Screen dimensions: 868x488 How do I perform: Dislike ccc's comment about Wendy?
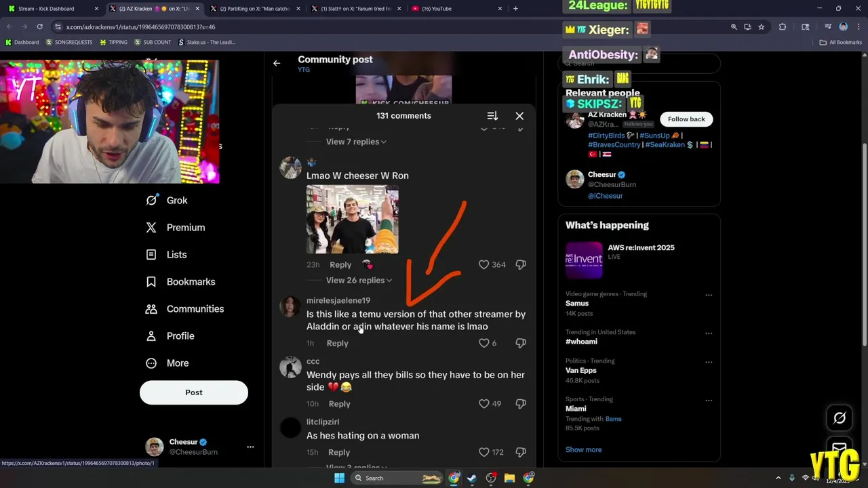(x=521, y=403)
